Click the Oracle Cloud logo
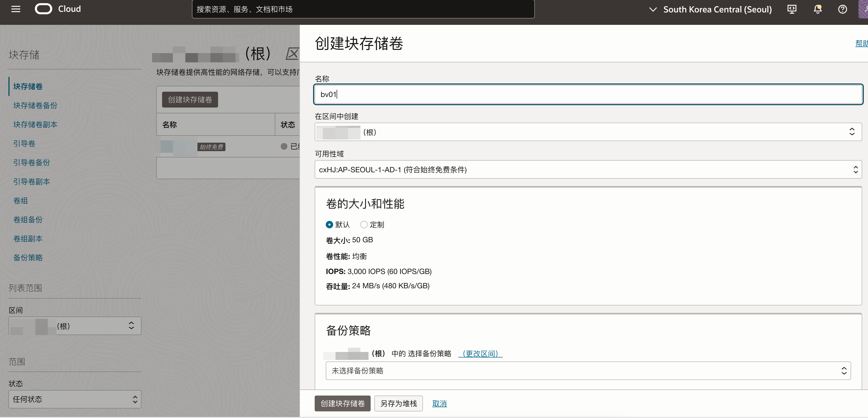868x418 pixels. [x=58, y=9]
